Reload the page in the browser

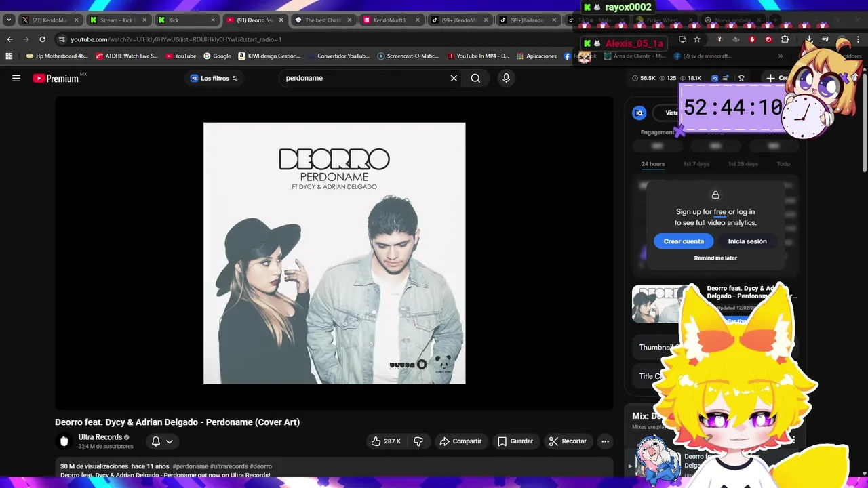[x=42, y=39]
